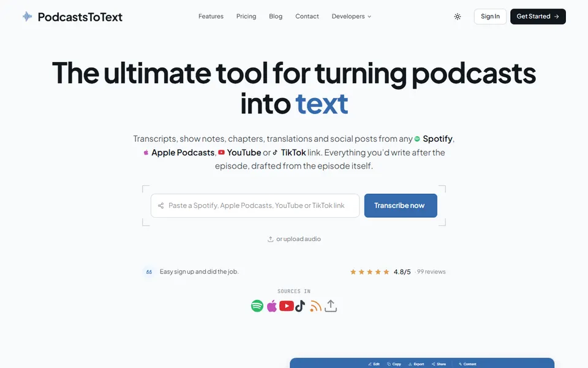Click the Apple Podcasts icon in the description
This screenshot has width=588, height=368.
tap(146, 153)
